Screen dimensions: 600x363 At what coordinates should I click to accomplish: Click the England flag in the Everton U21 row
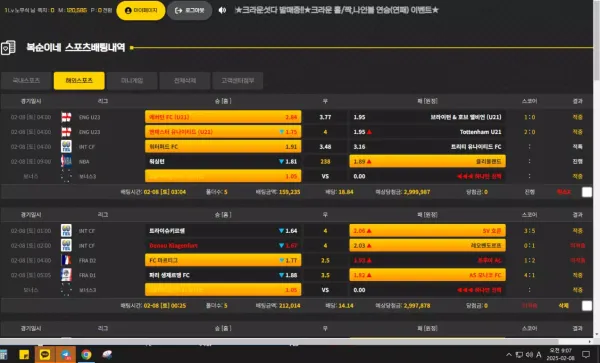[66, 117]
